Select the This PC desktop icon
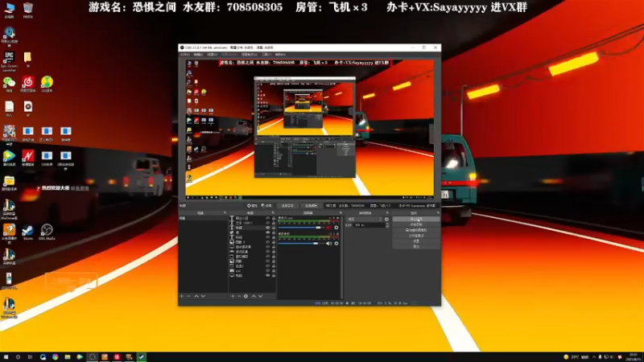This screenshot has height=362, width=644. coord(9,10)
